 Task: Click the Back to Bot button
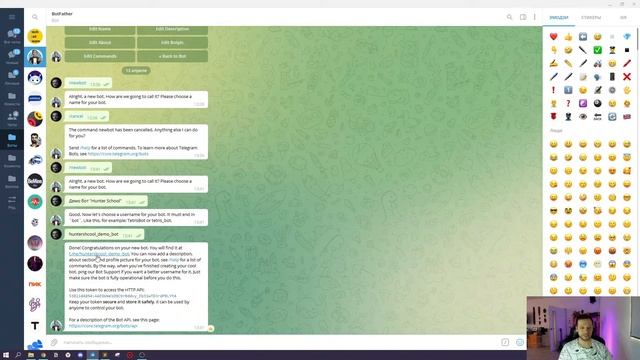[172, 56]
